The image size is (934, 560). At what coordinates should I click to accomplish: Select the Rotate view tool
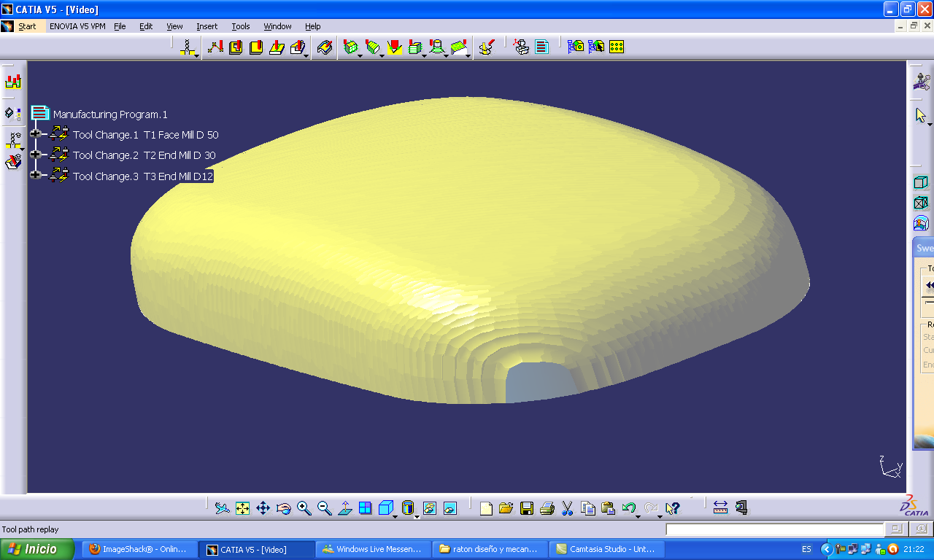click(x=284, y=508)
